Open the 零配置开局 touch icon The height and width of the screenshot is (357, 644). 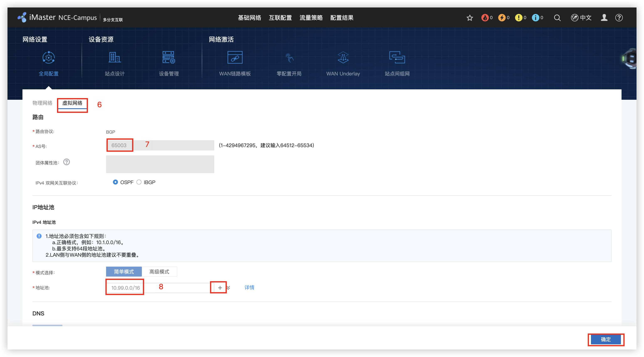point(289,58)
